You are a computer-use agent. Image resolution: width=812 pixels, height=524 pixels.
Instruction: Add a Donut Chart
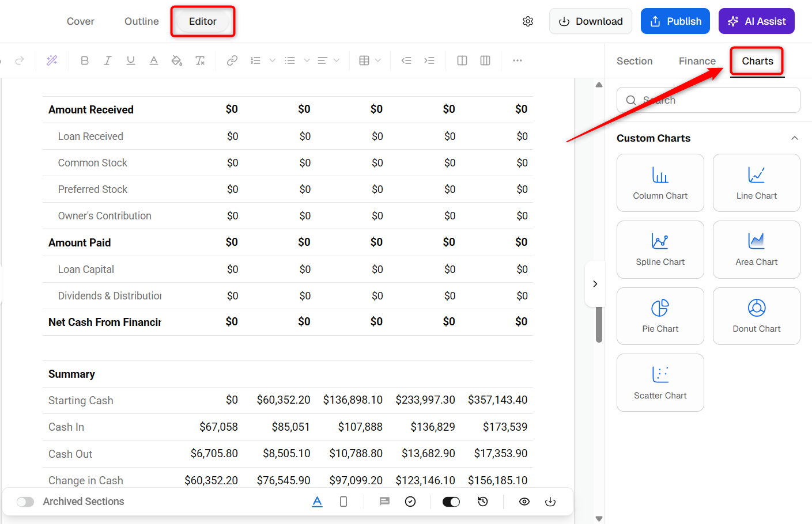pyautogui.click(x=757, y=316)
